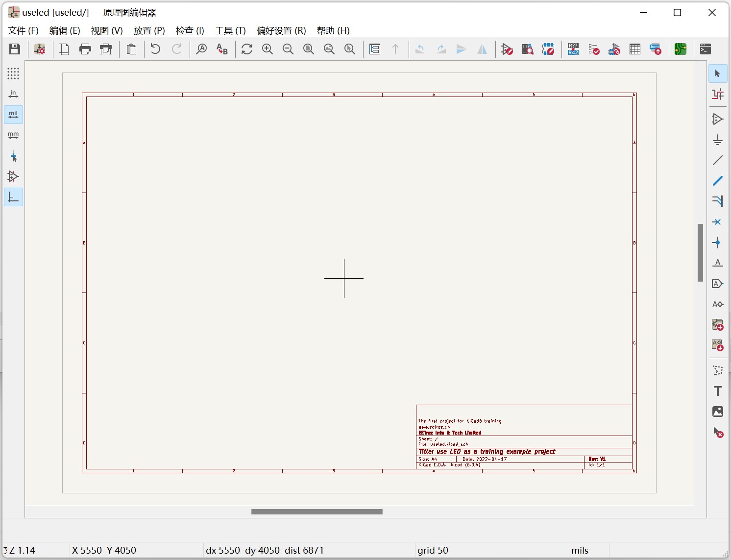Click the vertical scrollbar thumb

[x=701, y=253]
